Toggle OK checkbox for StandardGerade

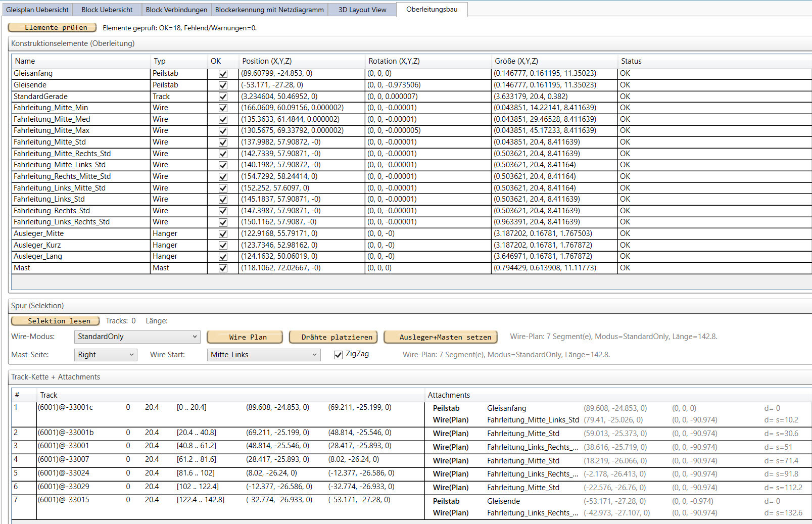(x=223, y=97)
